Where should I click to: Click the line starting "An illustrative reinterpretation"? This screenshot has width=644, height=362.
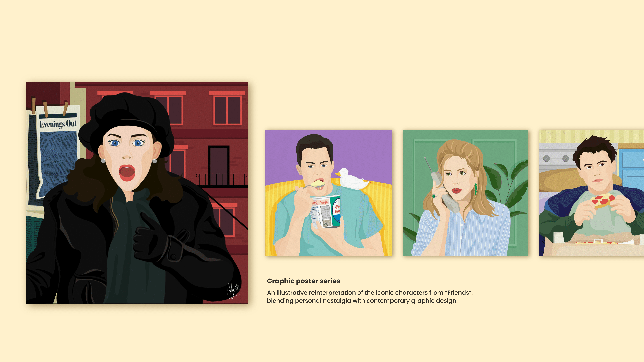click(x=370, y=293)
